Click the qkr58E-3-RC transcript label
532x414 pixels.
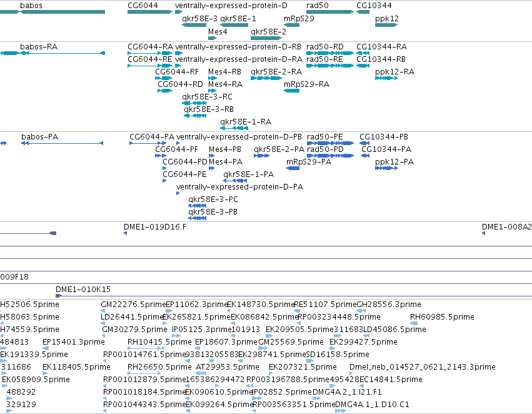click(207, 97)
